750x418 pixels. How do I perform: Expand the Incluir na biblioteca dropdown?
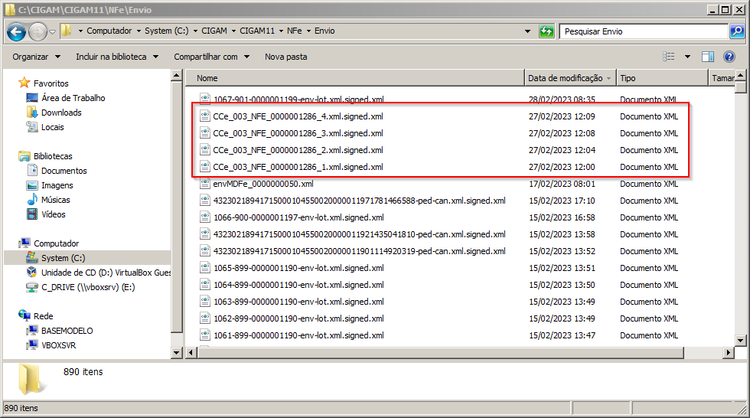117,57
